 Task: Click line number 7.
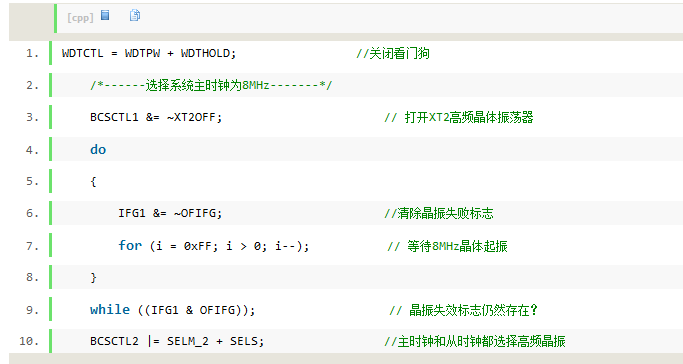[32, 246]
